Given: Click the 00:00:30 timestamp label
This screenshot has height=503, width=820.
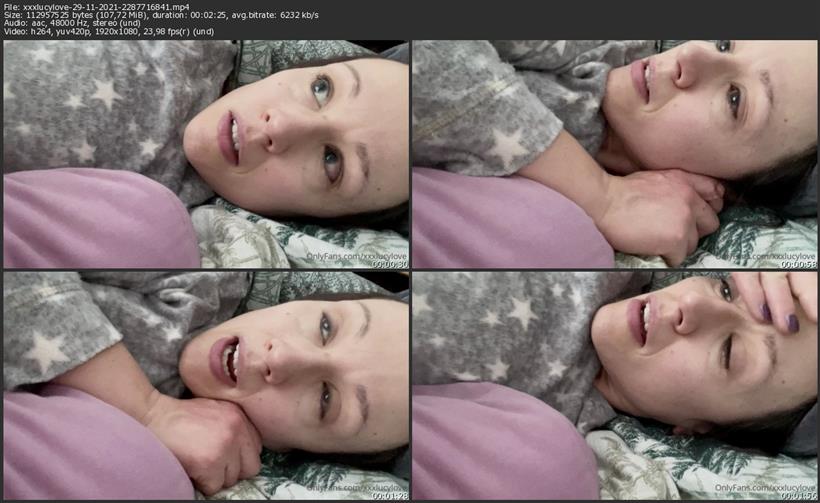Looking at the screenshot, I should pos(388,264).
